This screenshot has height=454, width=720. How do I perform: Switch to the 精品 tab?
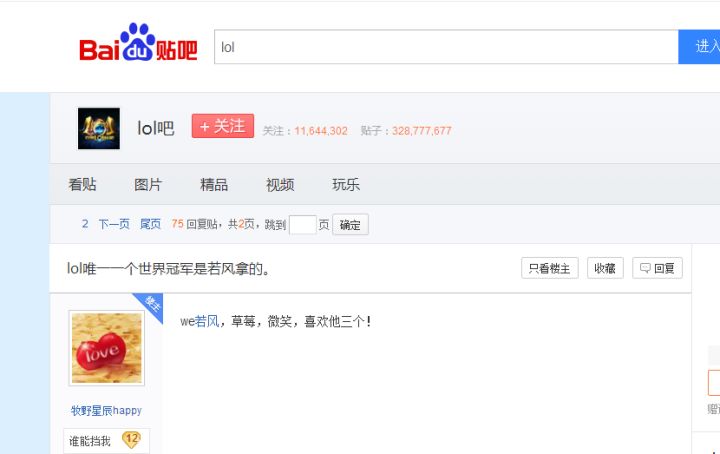tap(214, 185)
